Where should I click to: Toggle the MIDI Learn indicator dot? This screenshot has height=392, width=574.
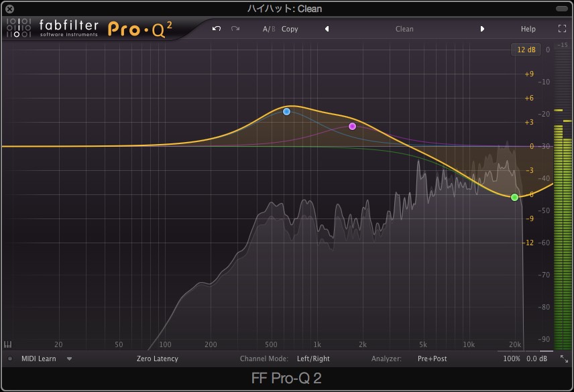10,358
